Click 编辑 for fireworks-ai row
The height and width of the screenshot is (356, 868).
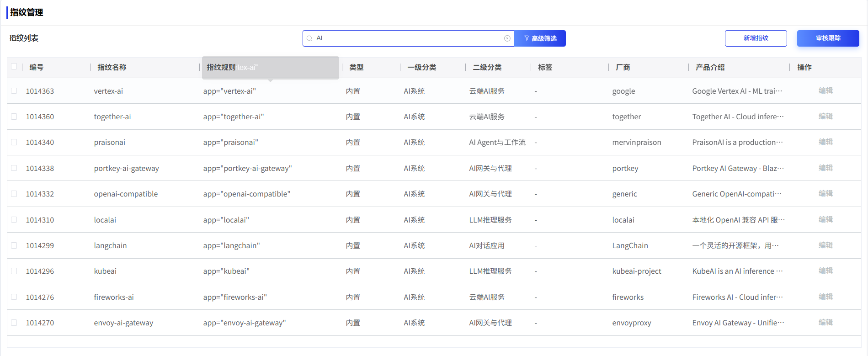click(825, 297)
